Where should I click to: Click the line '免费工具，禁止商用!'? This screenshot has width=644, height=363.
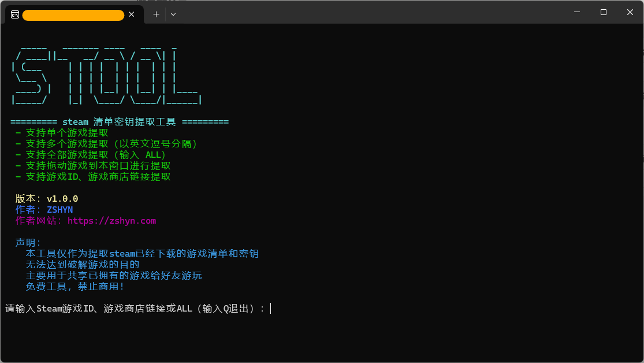click(75, 287)
